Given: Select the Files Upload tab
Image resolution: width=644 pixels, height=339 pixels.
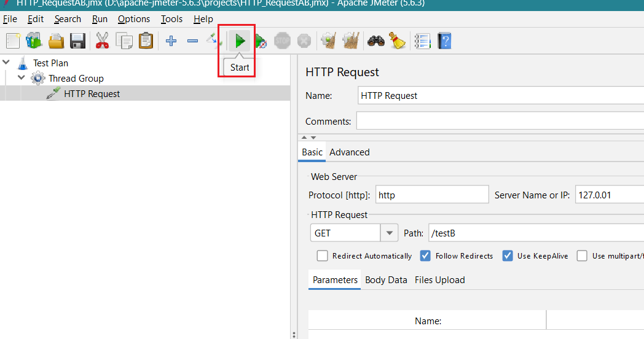Looking at the screenshot, I should click(440, 280).
